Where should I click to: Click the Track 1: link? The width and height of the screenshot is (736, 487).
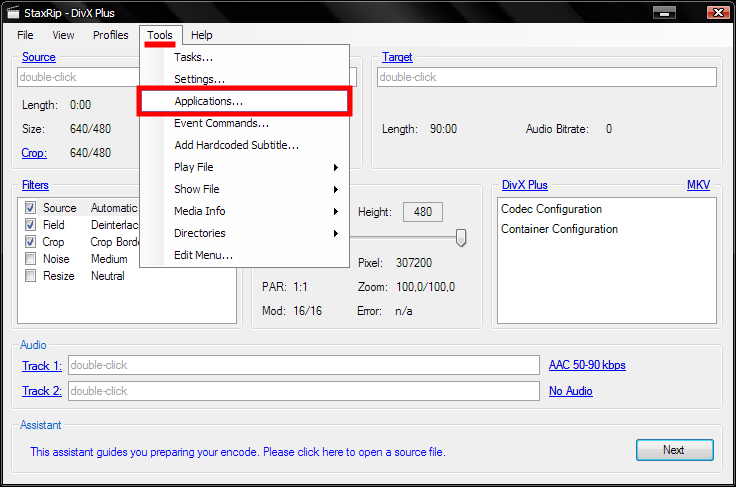[x=42, y=366]
